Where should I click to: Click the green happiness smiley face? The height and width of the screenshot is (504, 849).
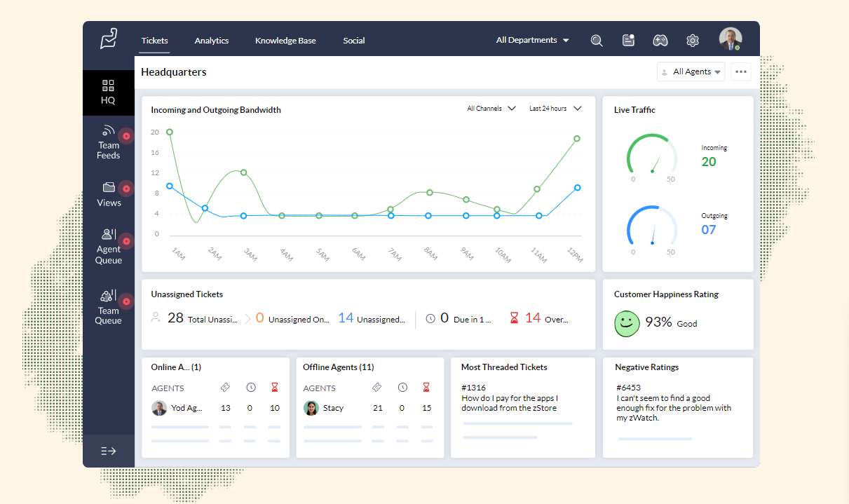point(627,323)
